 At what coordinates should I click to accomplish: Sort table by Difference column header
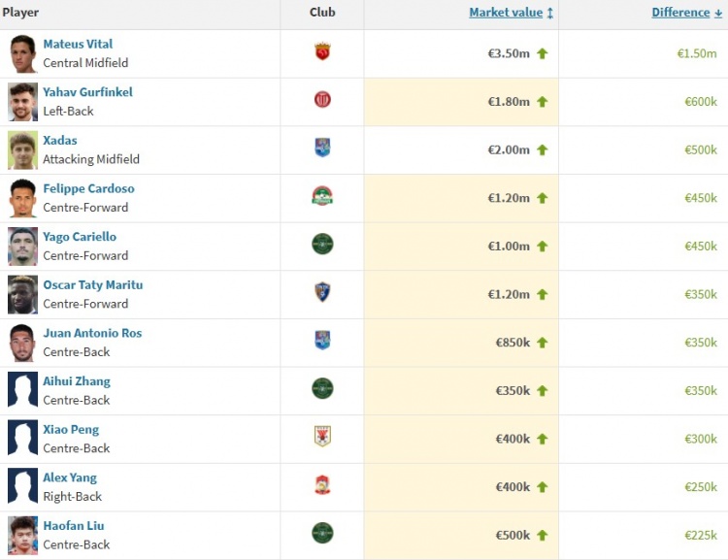click(680, 13)
